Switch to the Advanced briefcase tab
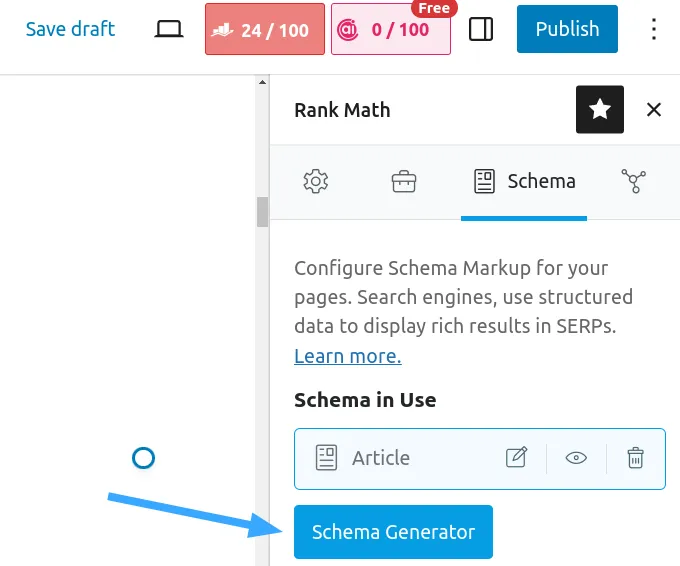The width and height of the screenshot is (680, 566). tap(404, 181)
